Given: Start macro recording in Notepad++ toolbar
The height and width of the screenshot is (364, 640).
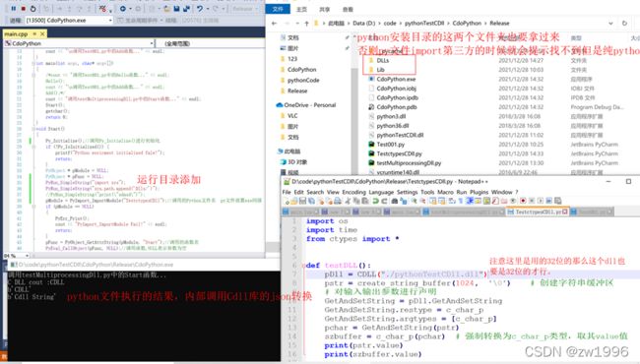Looking at the screenshot, I should 523,201.
